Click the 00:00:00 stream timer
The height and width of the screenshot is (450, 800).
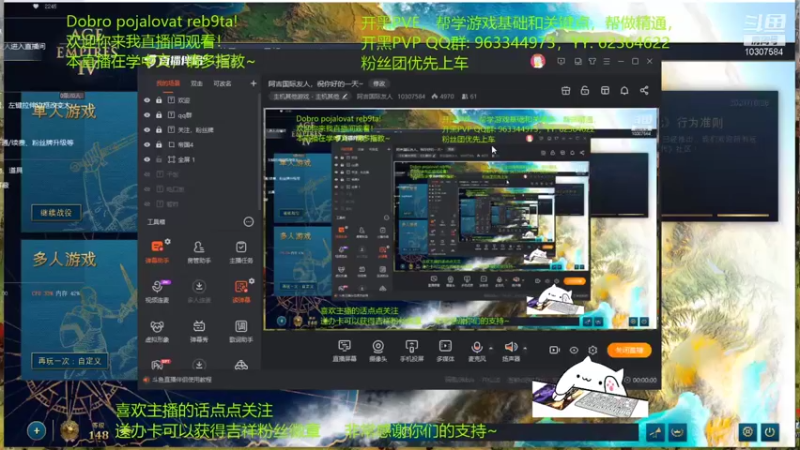click(x=644, y=380)
